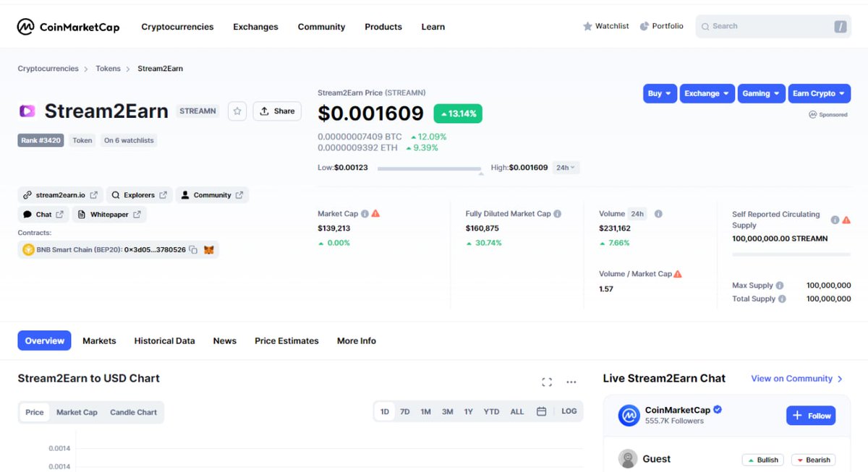Click the Tokens breadcrumb
The height and width of the screenshot is (472, 868).
pos(108,69)
